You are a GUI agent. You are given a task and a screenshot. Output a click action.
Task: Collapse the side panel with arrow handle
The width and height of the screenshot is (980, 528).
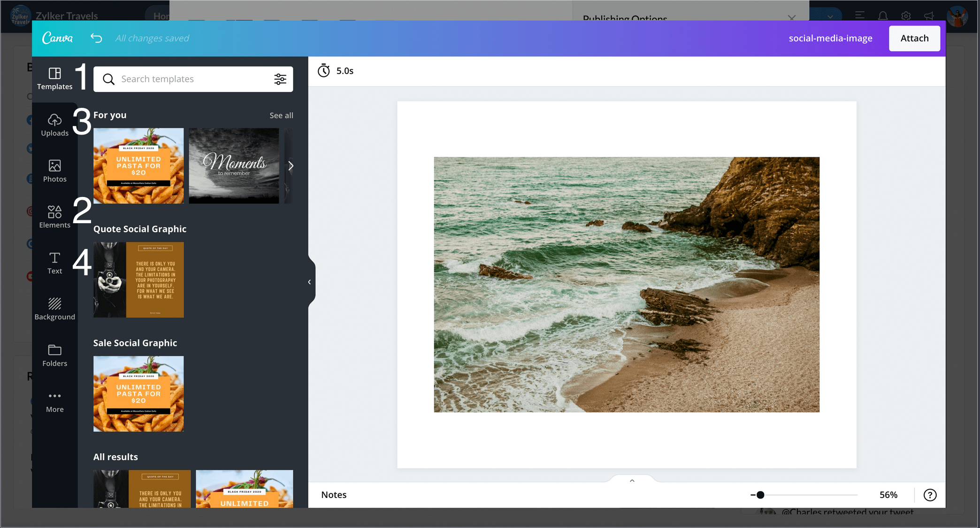point(310,282)
